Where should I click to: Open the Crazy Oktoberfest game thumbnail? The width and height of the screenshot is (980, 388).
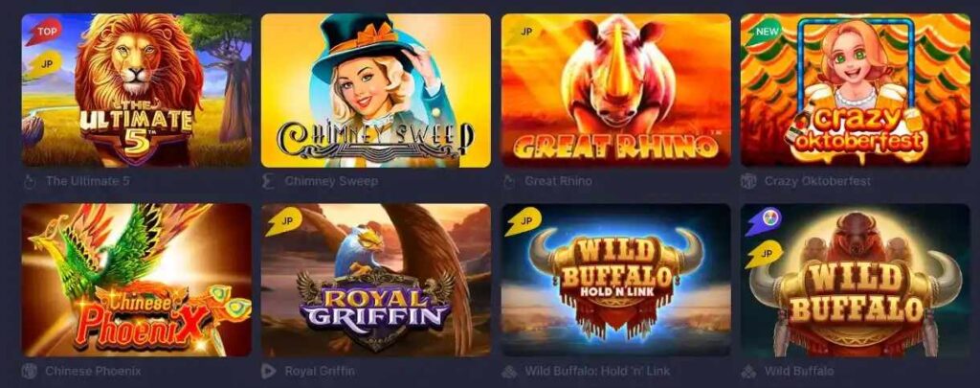click(x=856, y=90)
